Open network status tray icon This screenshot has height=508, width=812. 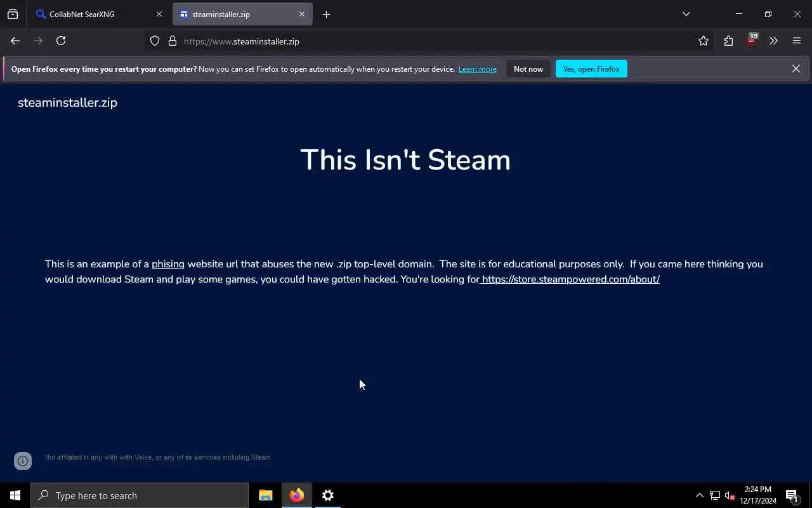click(x=715, y=495)
